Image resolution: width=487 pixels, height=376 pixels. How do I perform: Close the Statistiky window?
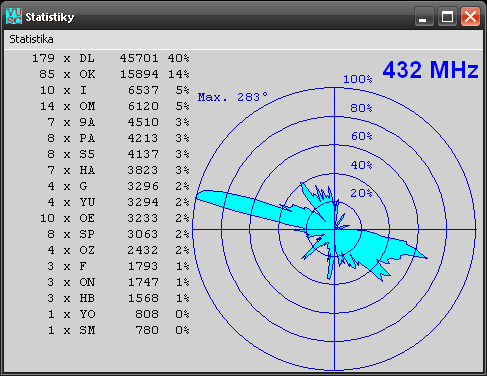pos(470,17)
